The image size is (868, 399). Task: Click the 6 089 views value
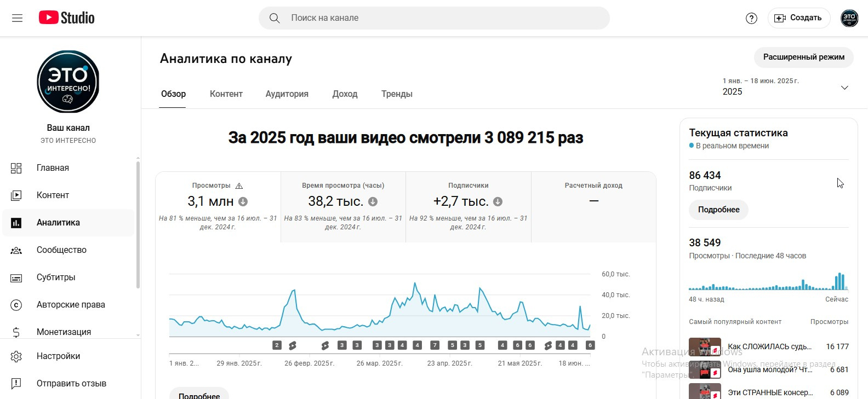point(839,392)
